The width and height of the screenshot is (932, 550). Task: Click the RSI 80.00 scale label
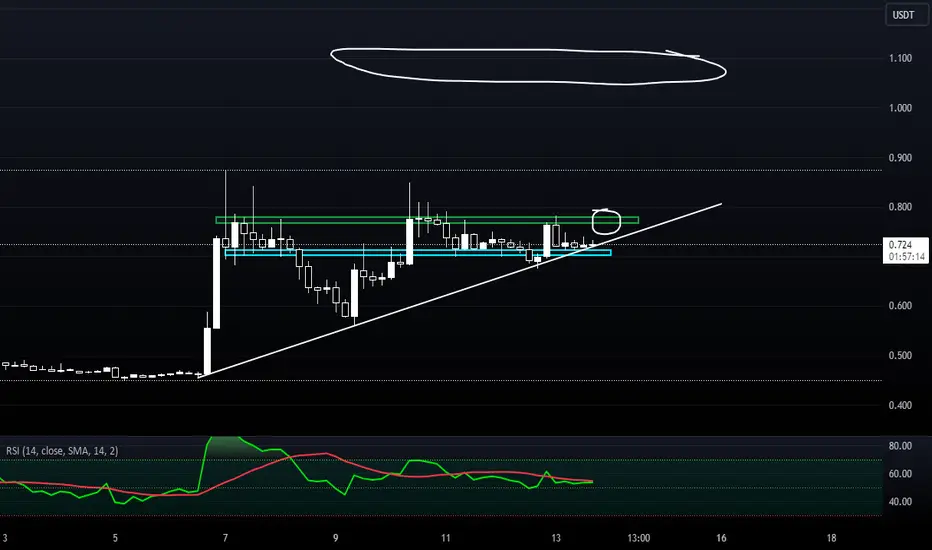(x=900, y=446)
